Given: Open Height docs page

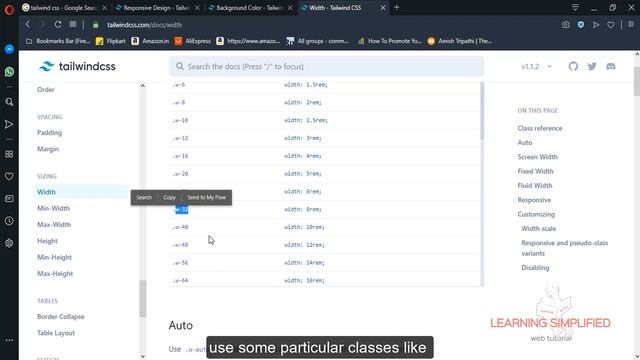Looking at the screenshot, I should [x=47, y=241].
